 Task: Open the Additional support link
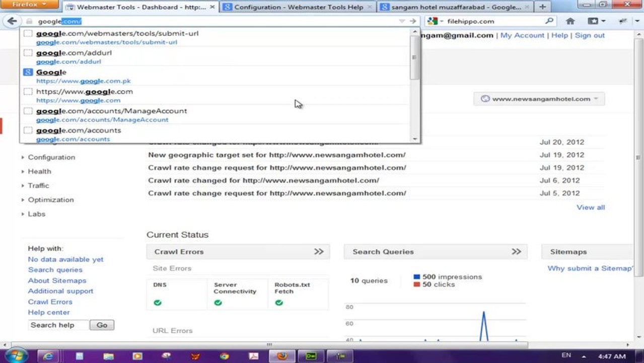tap(60, 291)
